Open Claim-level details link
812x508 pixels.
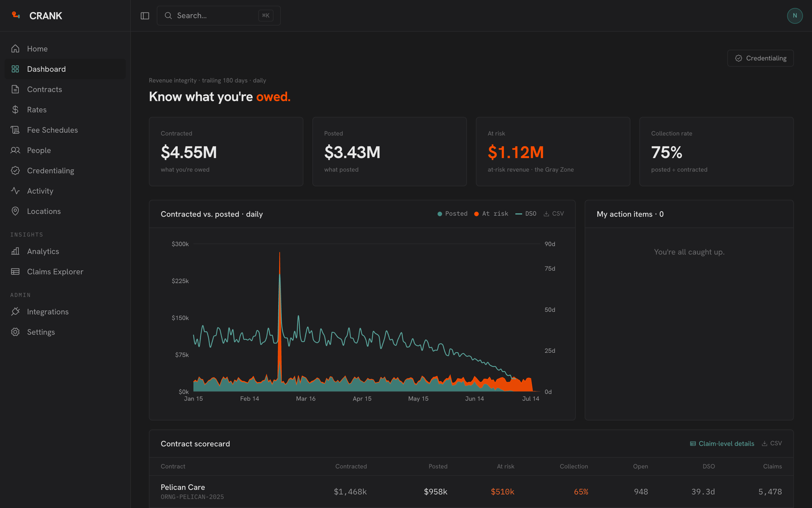[x=722, y=444]
